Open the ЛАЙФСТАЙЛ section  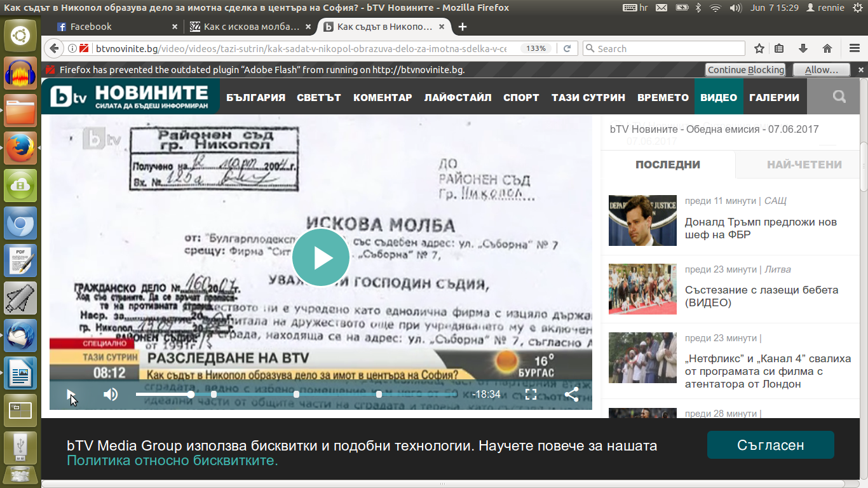(x=458, y=97)
